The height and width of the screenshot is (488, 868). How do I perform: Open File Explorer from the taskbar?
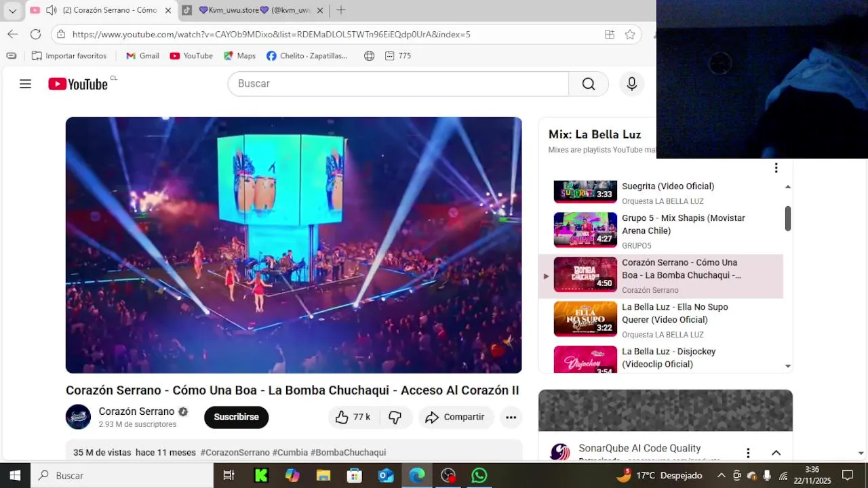323,476
